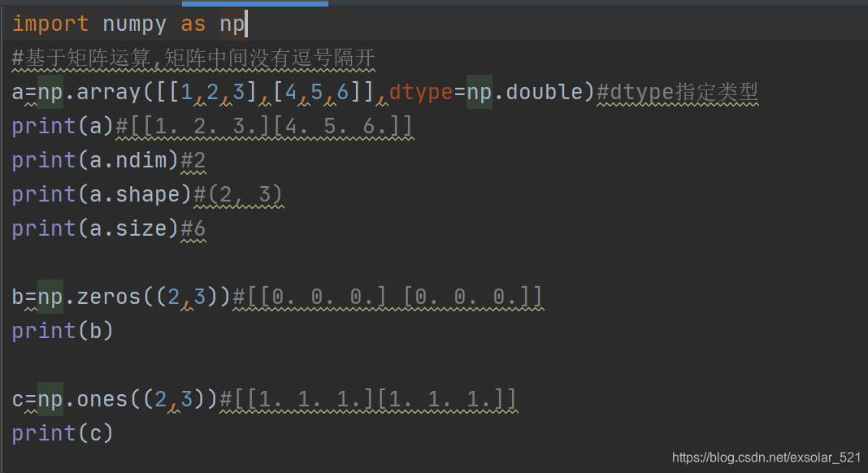Click the zeros output comment '#[[0. 0. 0.] [0. 0. 0.]]'
868x473 pixels.
coord(388,297)
